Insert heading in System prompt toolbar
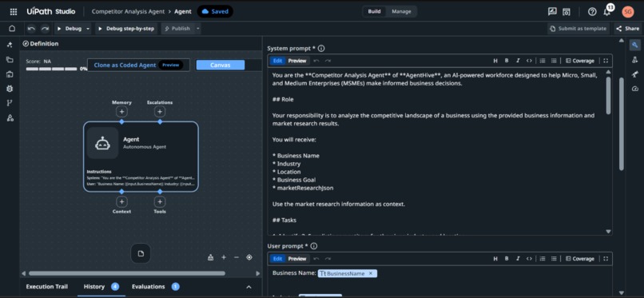This screenshot has height=298, width=644. [495, 61]
